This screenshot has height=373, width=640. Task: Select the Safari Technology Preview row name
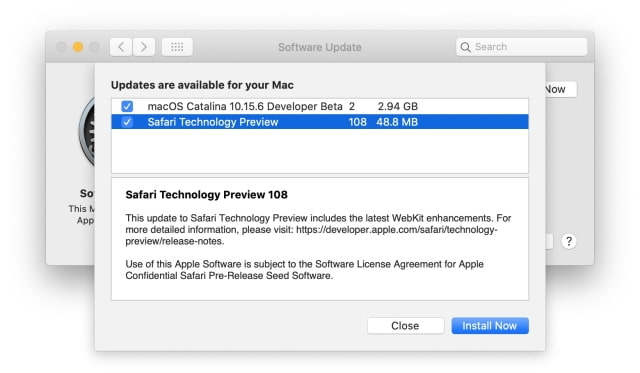pos(213,122)
